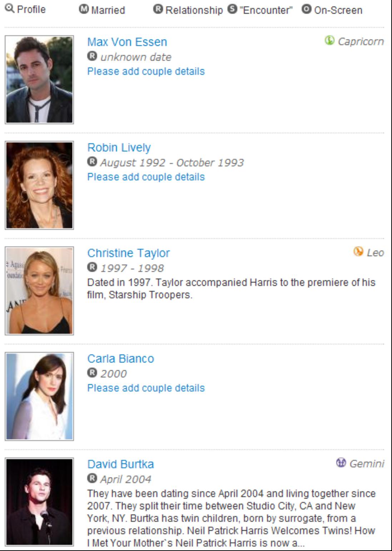Add couple details for Max Von Essen
This screenshot has height=551, width=392.
146,71
